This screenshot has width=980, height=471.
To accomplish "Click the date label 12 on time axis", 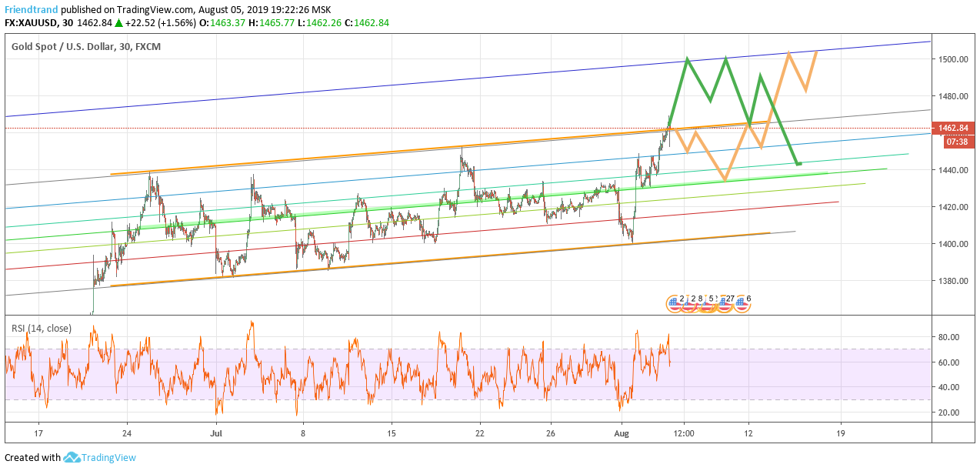I will [x=748, y=433].
